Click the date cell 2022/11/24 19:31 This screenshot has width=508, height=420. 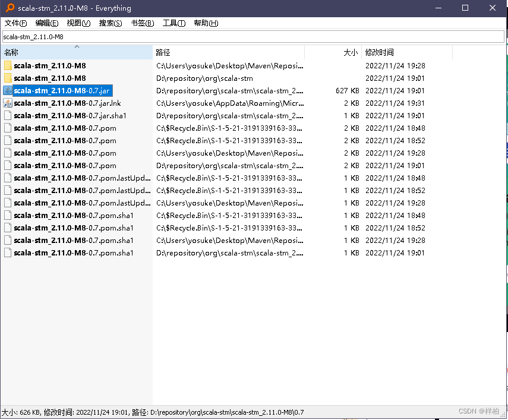coord(395,103)
